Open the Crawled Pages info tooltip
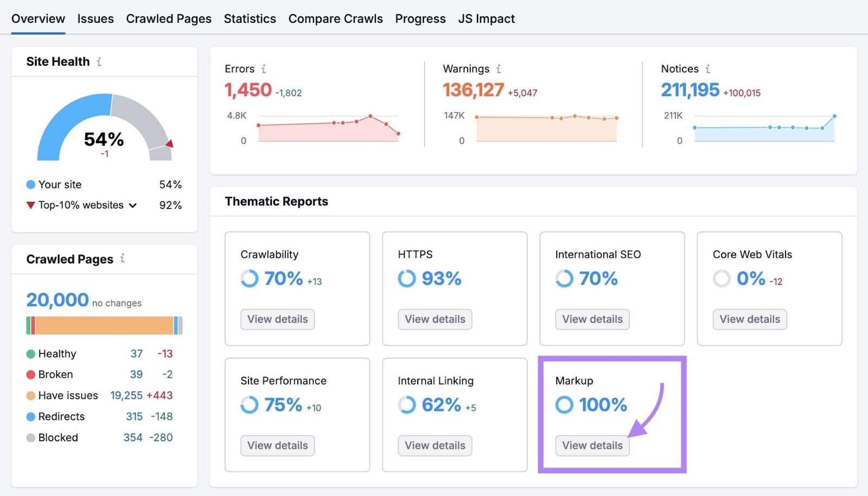The width and height of the screenshot is (868, 496). coord(123,259)
